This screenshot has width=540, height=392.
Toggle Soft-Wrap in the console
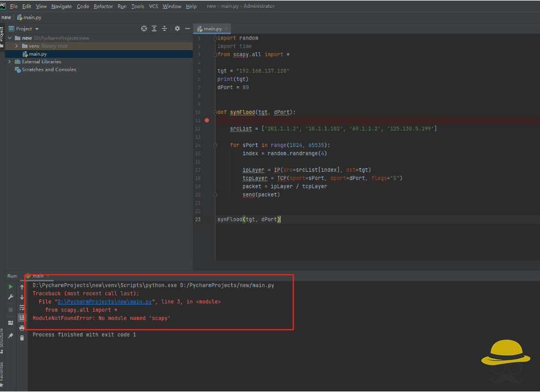pos(22,307)
